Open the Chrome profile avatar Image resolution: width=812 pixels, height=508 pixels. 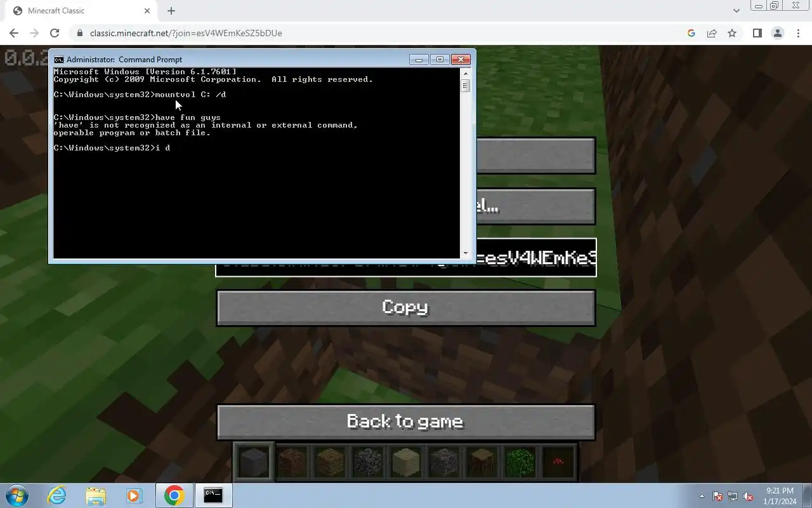pos(777,33)
